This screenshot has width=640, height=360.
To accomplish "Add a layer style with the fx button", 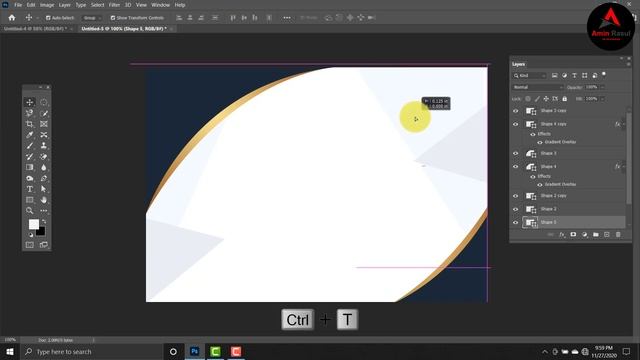I will coord(562,235).
